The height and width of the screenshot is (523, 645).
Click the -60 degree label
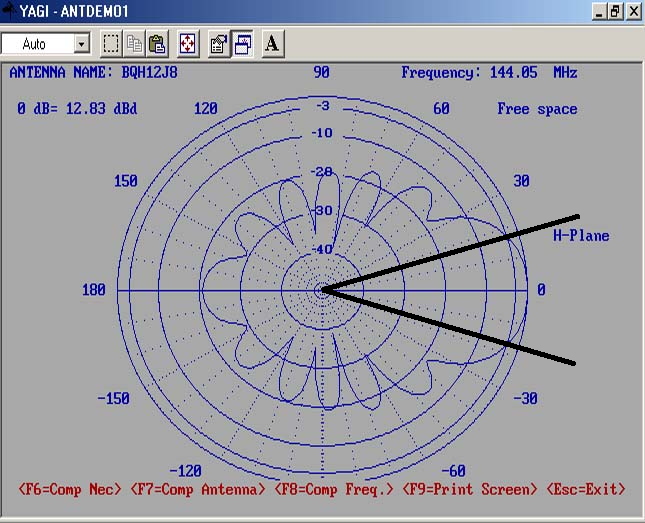[x=453, y=471]
